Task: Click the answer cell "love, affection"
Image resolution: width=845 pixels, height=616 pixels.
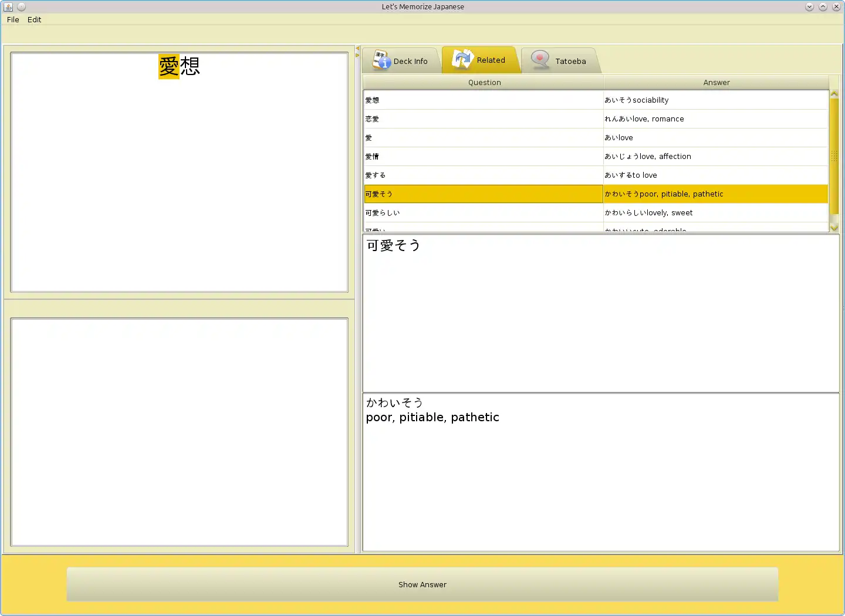Action: (716, 157)
